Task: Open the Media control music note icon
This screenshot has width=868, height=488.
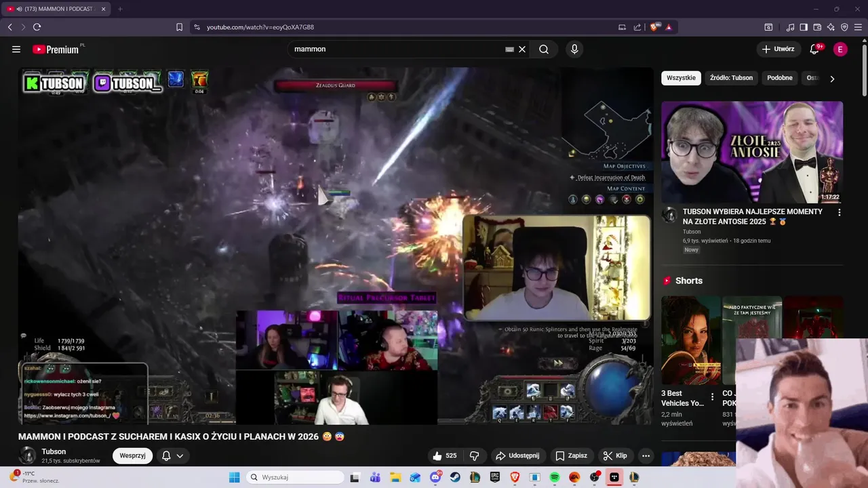Action: [790, 27]
